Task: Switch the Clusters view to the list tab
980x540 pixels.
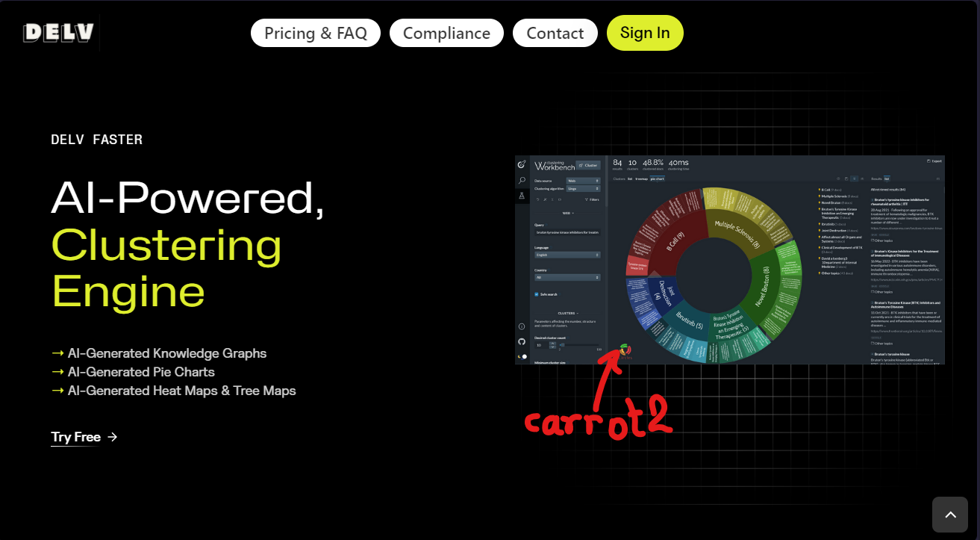Action: tap(629, 179)
